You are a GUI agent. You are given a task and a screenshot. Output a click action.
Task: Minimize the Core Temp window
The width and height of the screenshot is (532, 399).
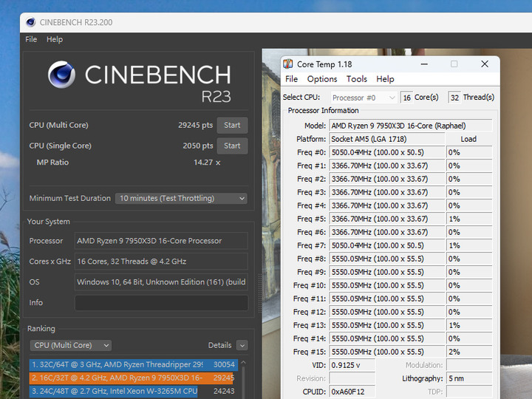(x=424, y=64)
